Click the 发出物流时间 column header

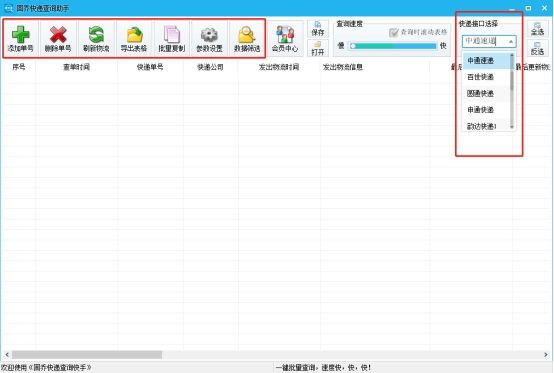point(279,67)
